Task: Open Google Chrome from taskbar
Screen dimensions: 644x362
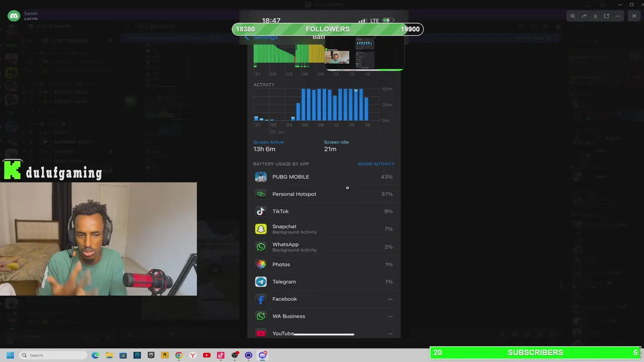Action: click(179, 355)
